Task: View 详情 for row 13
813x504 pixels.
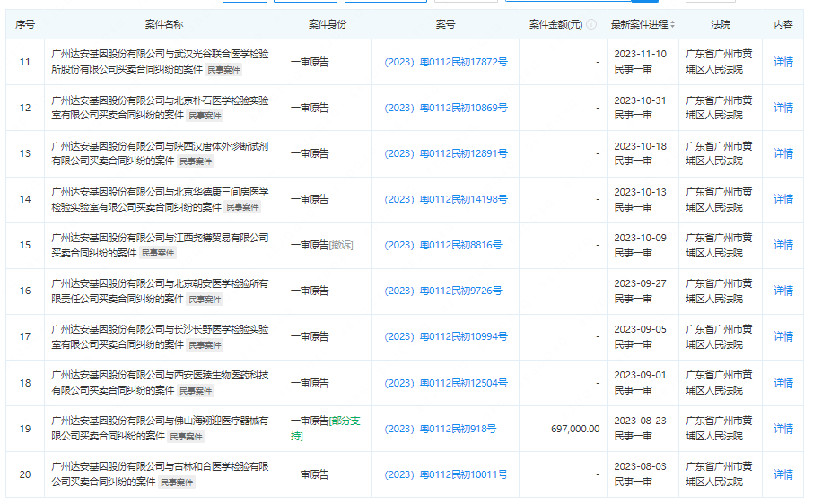Action: point(783,153)
